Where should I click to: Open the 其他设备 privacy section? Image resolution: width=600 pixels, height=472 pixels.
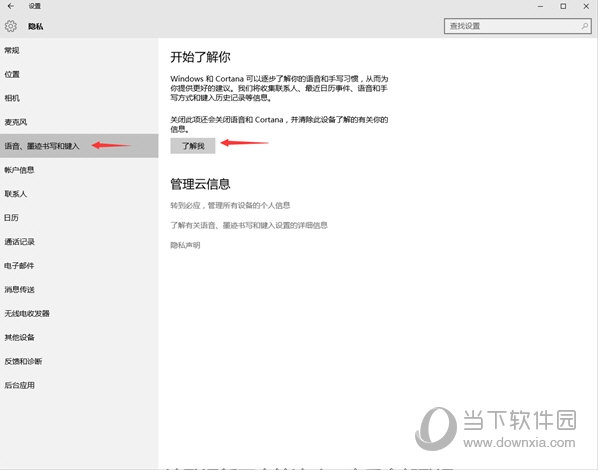79,337
